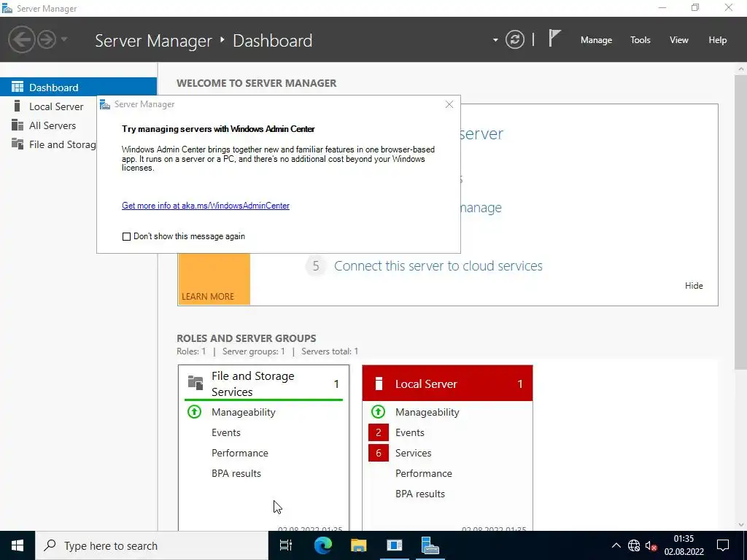
Task: Click the scrollbar down arrow
Action: coord(741,525)
